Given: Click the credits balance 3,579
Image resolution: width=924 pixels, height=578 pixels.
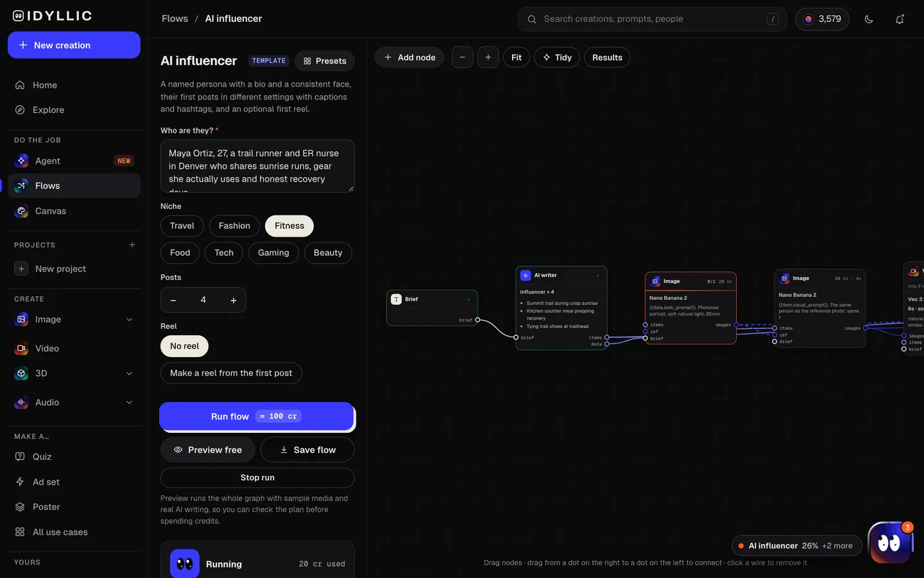Looking at the screenshot, I should 822,19.
